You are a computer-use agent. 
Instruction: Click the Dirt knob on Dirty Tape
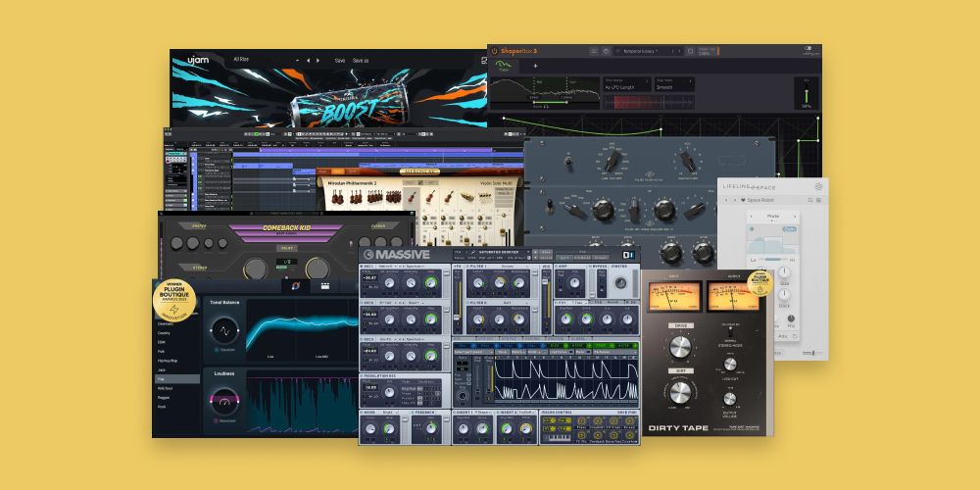tap(680, 393)
